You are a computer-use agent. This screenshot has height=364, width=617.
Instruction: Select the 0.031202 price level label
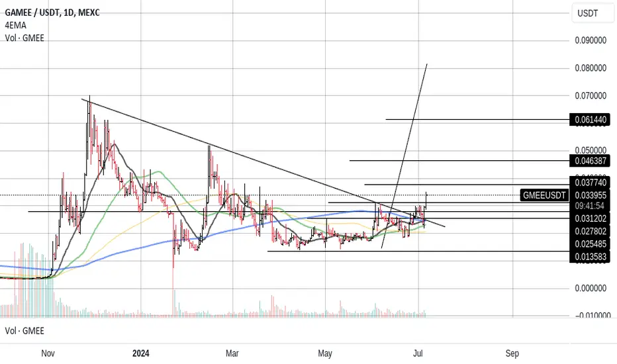pyautogui.click(x=591, y=218)
